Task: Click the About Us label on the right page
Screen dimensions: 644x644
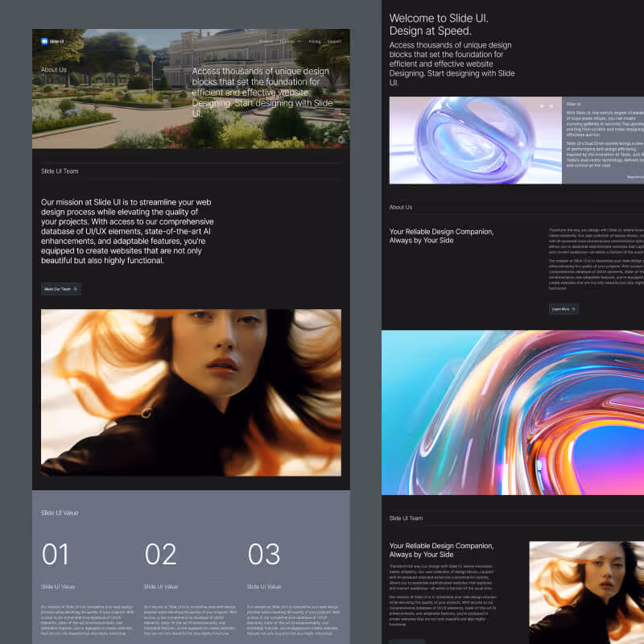Action: [401, 207]
